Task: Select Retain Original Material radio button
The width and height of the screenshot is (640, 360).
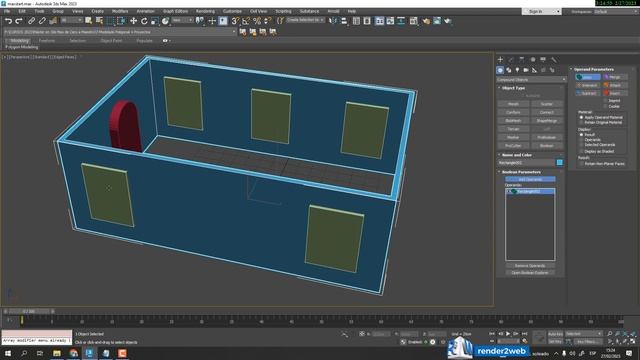Action: coord(582,122)
